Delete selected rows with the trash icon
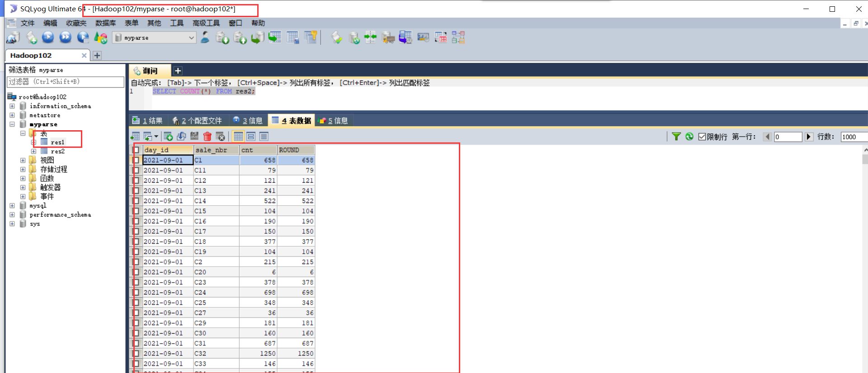The image size is (868, 373). (207, 137)
